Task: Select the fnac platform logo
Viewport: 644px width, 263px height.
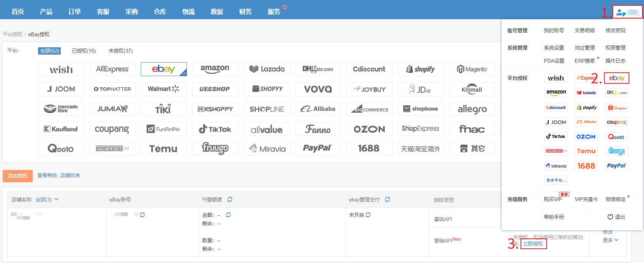Action: [472, 129]
